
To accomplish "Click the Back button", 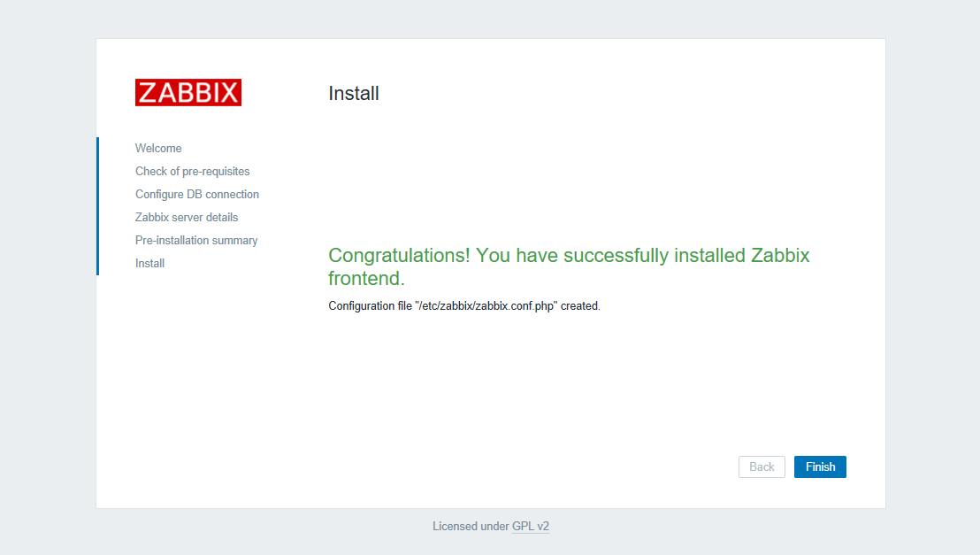I will coord(762,466).
